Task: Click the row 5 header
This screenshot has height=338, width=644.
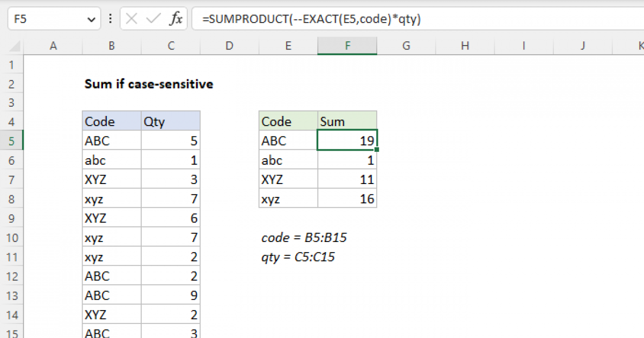Action: click(12, 141)
